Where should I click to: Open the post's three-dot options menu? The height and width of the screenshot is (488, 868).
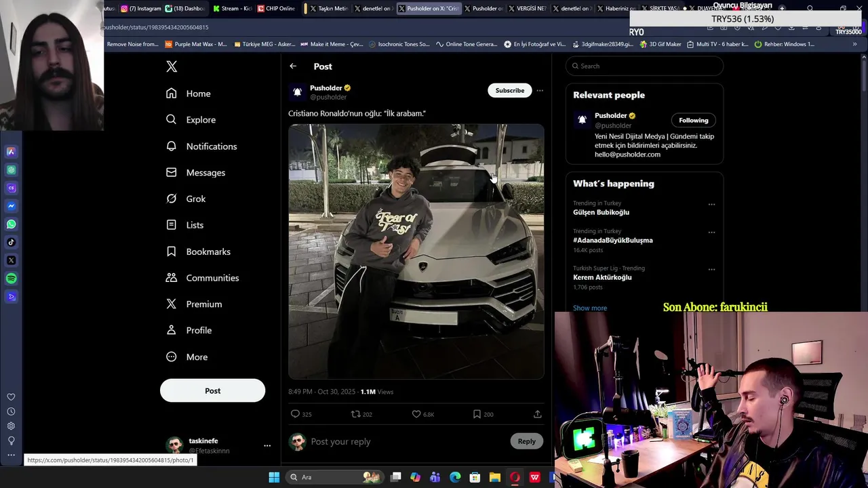(540, 90)
